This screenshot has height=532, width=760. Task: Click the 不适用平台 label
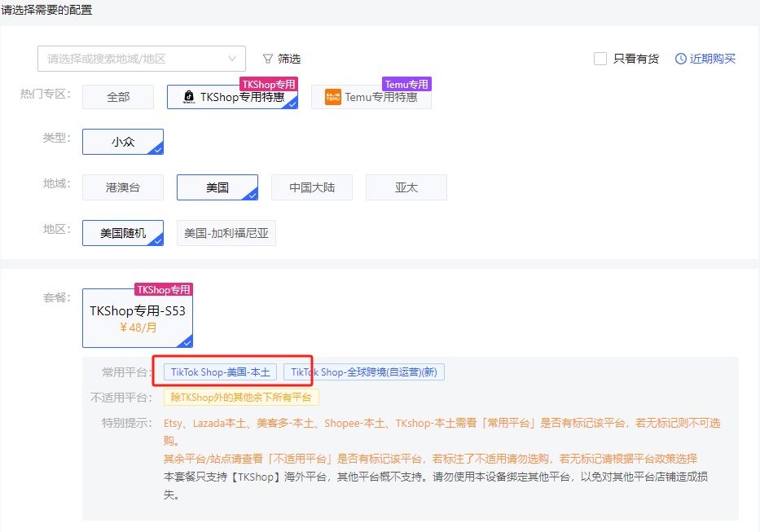tap(121, 398)
